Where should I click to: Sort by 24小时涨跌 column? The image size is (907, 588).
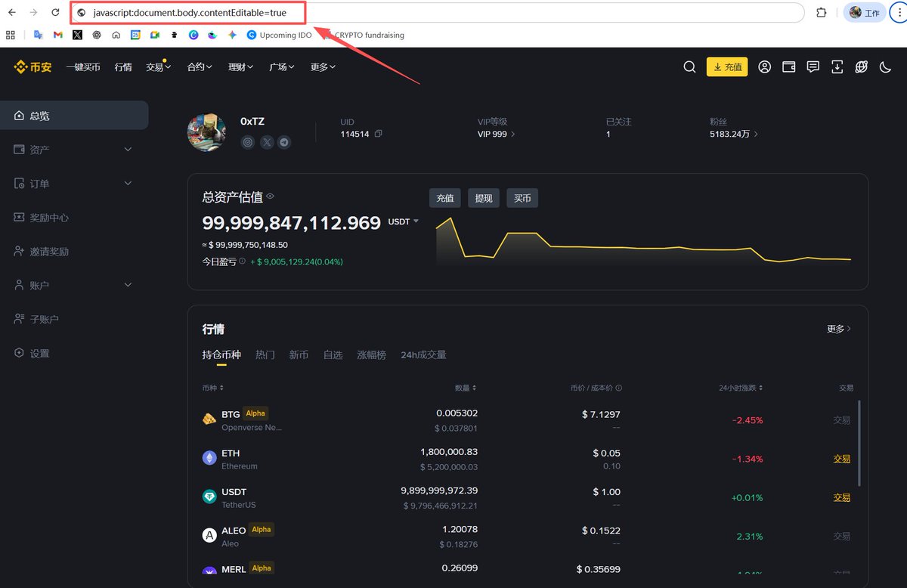pos(741,388)
